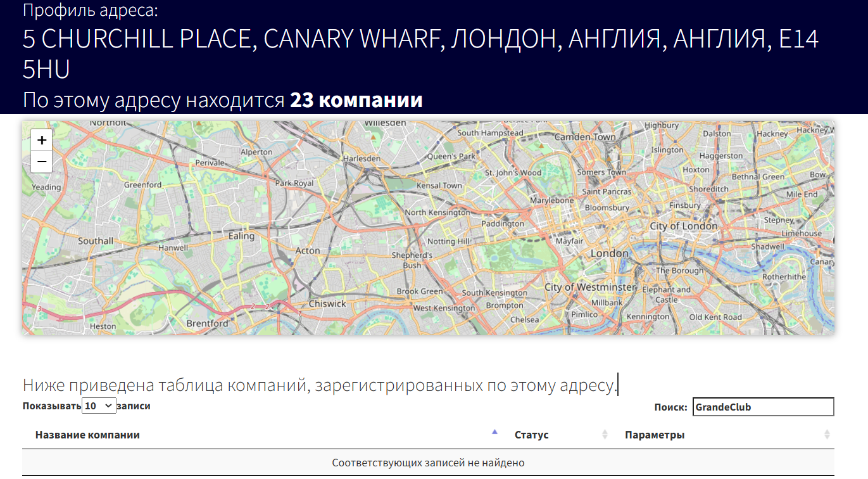
Task: Click 'Hanwell' label on the map
Action: tap(173, 248)
